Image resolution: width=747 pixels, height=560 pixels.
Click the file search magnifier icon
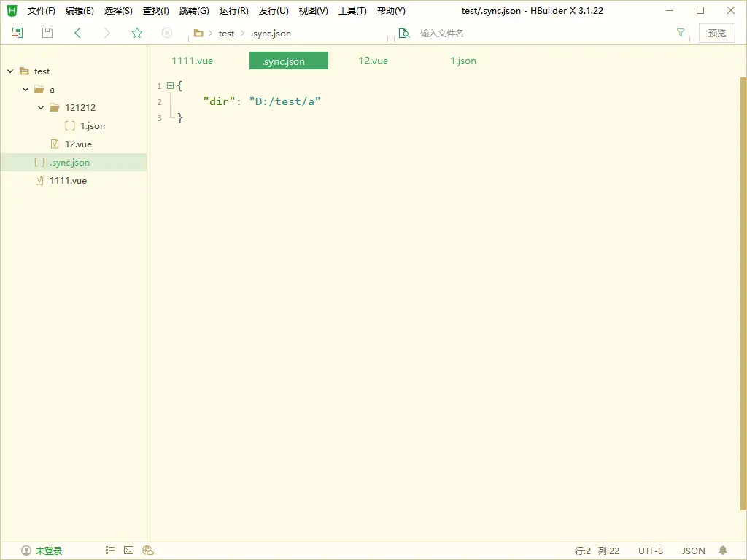404,34
